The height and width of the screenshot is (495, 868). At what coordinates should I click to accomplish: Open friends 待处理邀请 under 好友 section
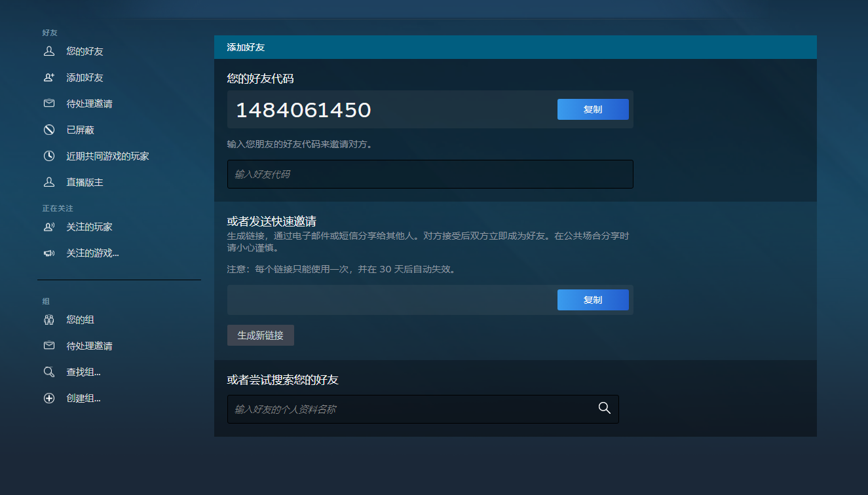coord(89,103)
